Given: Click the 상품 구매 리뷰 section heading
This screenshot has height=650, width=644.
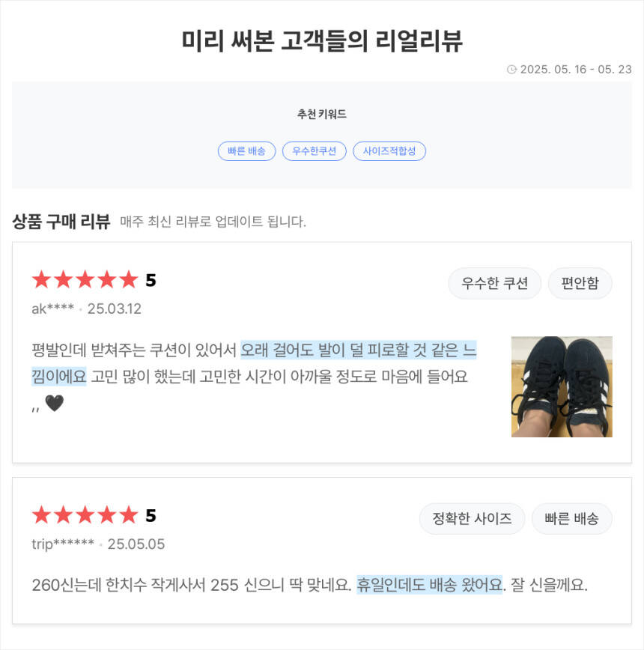Looking at the screenshot, I should click(61, 221).
